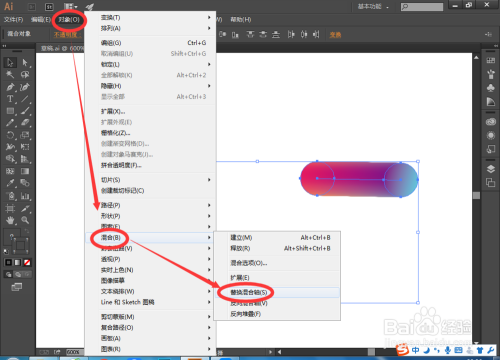500x360 pixels.
Task: Expand the 变换(T) submenu arrow
Action: [x=209, y=17]
